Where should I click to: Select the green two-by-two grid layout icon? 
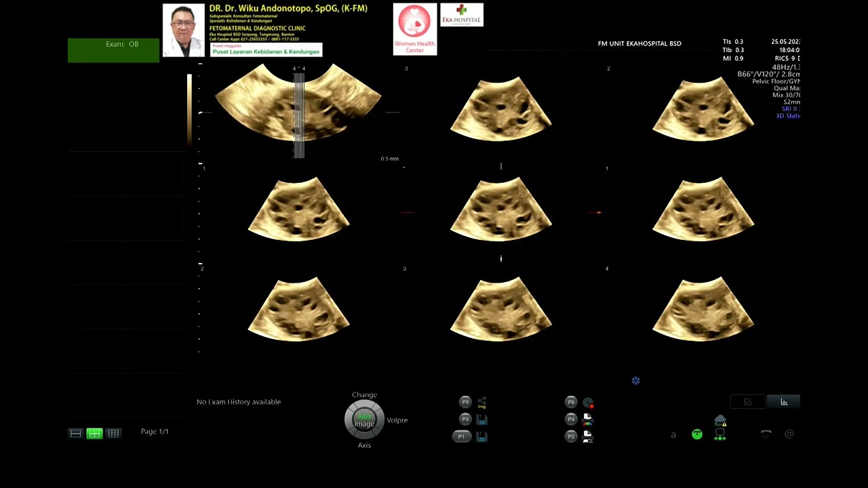[94, 434]
